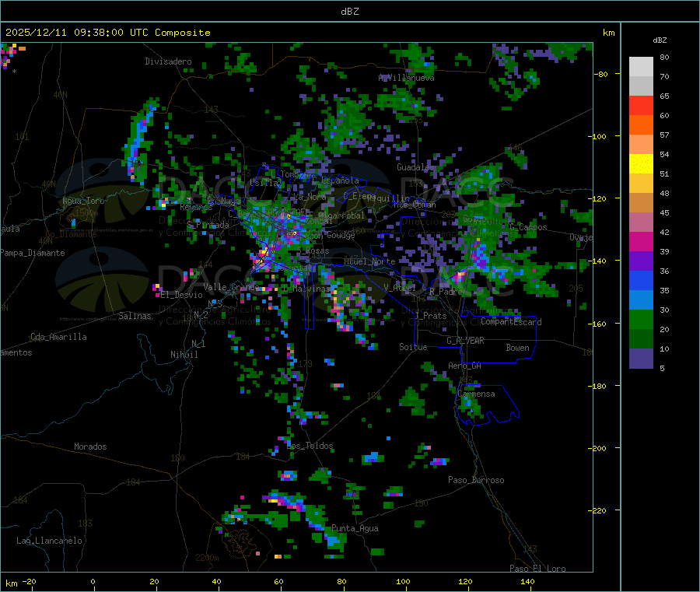This screenshot has height=592, width=700.
Task: Pick the golden 48-51 dBZ legend swatch
Action: point(641,183)
